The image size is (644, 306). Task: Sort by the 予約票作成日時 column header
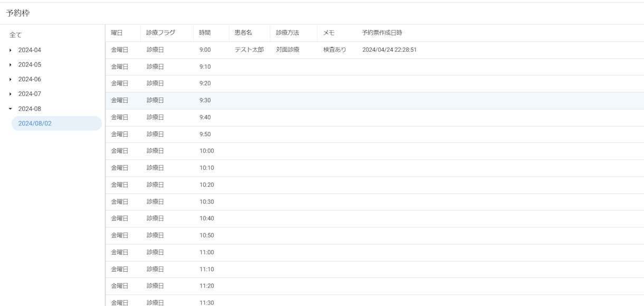tap(382, 33)
